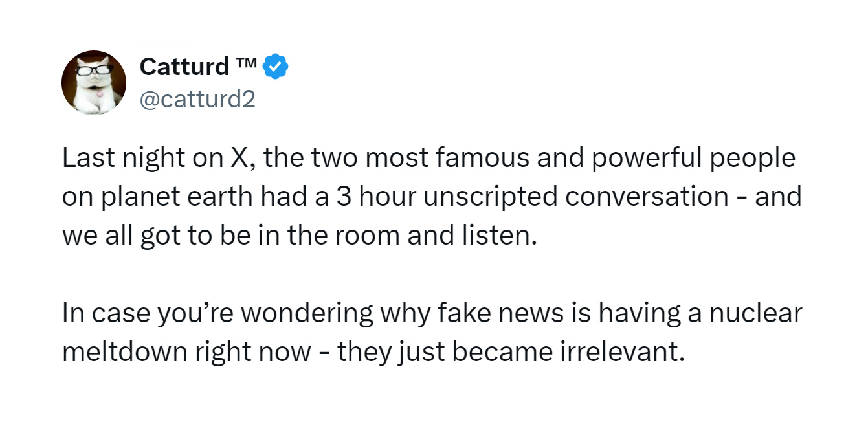Open the Catturd display name link
The height and width of the screenshot is (431, 868).
click(x=184, y=67)
